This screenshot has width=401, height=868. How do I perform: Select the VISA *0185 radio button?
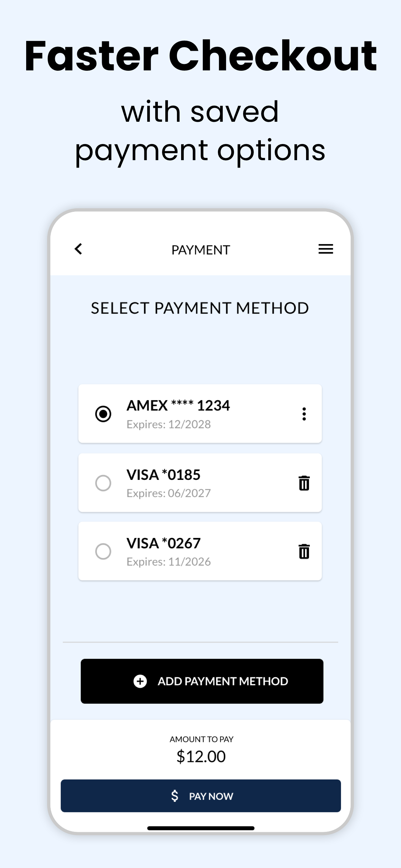[103, 483]
